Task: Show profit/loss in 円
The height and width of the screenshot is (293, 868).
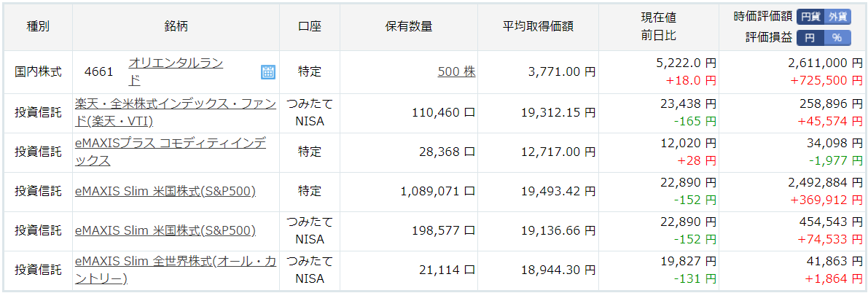Action: [x=810, y=38]
